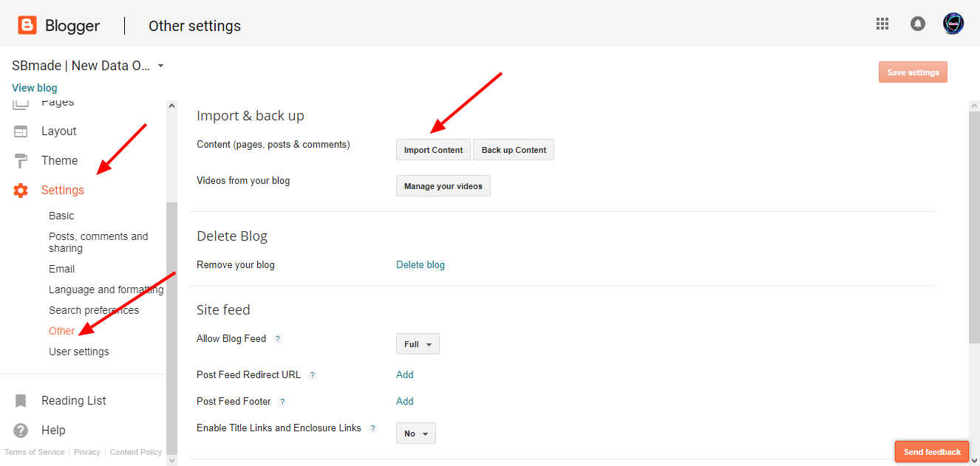Show help for Post Feed Footer
This screenshot has width=980, height=466.
tap(282, 402)
